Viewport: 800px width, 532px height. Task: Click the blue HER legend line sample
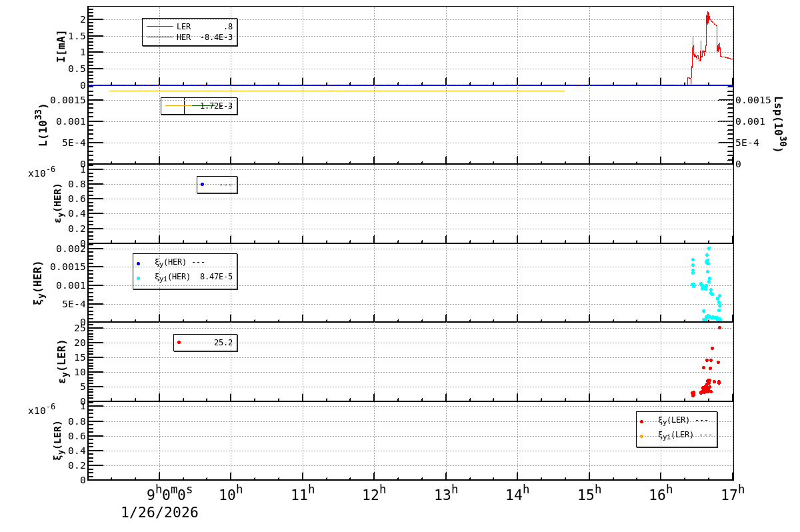coord(160,37)
